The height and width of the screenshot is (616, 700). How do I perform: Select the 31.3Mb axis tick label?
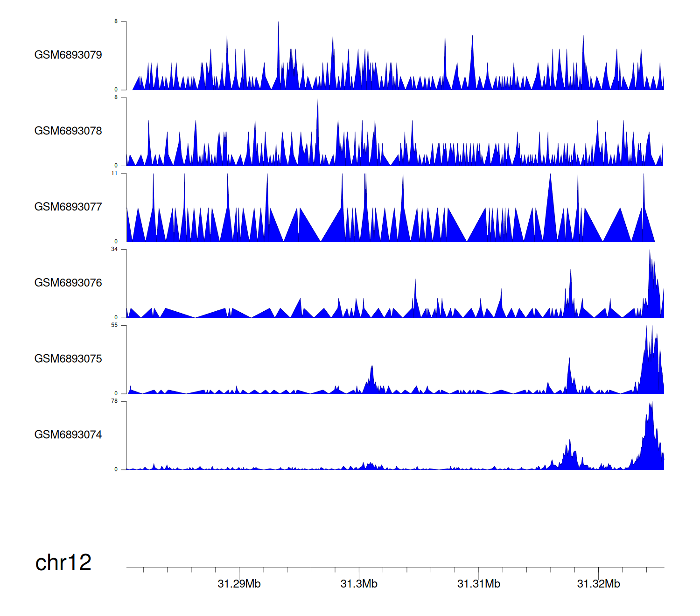(x=359, y=584)
